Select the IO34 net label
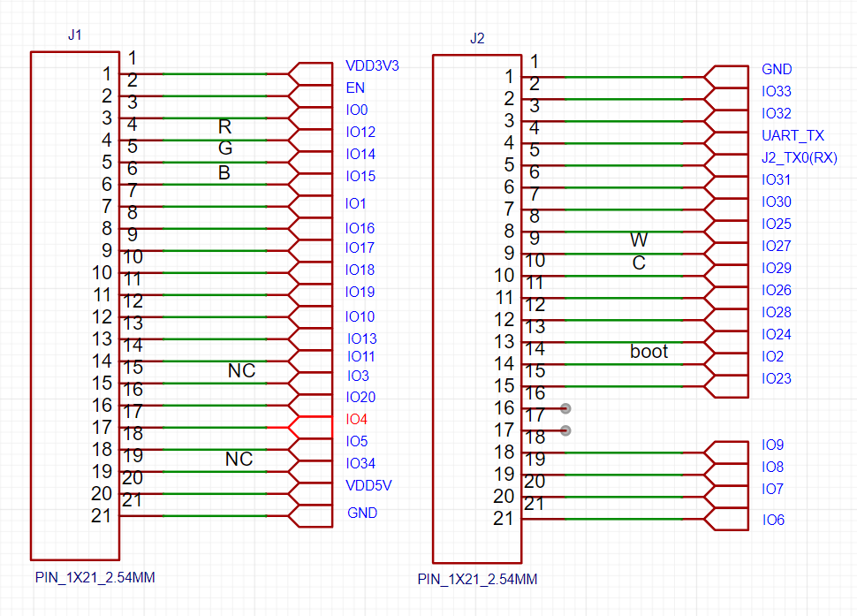Viewport: 857px width, 616px height. coord(360,463)
